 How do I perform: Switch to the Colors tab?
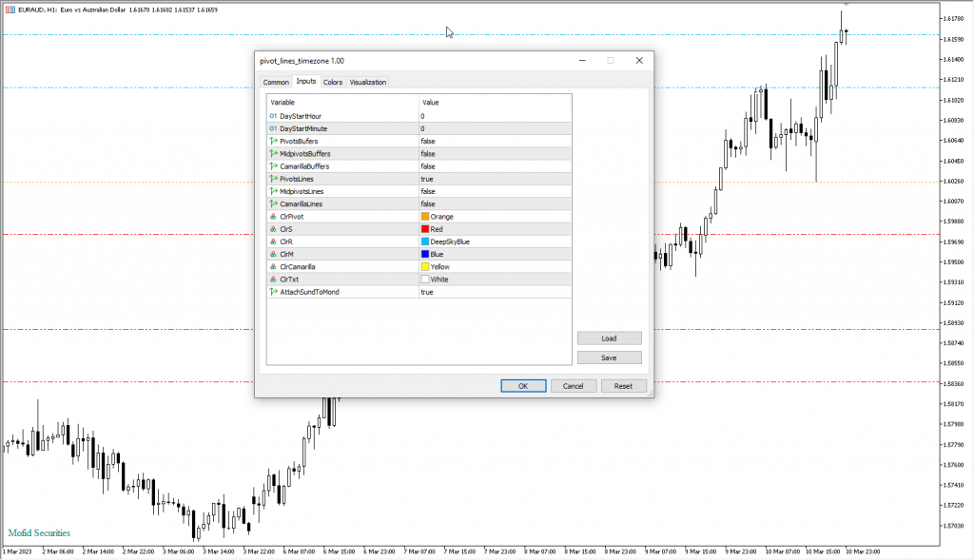pyautogui.click(x=333, y=83)
